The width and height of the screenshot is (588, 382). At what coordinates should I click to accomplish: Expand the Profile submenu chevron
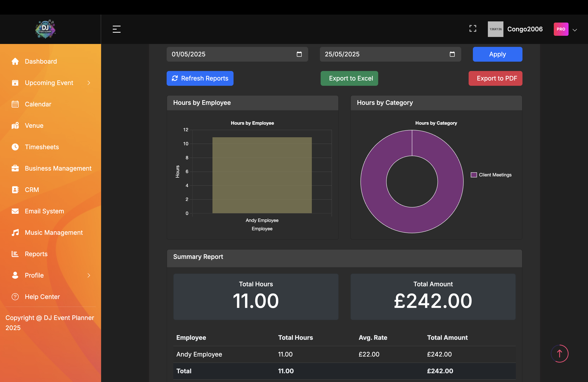click(89, 275)
